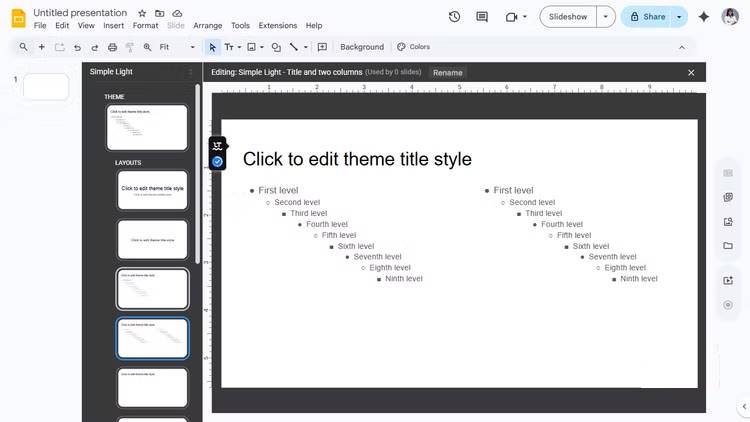Open the comments panel icon
Image resolution: width=750 pixels, height=422 pixels.
tap(482, 17)
